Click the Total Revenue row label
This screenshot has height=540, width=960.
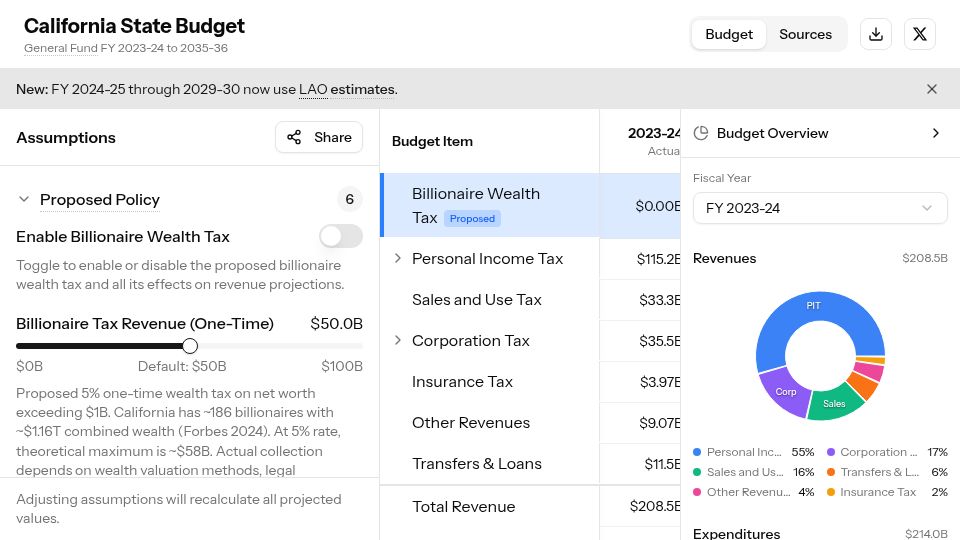pos(463,506)
